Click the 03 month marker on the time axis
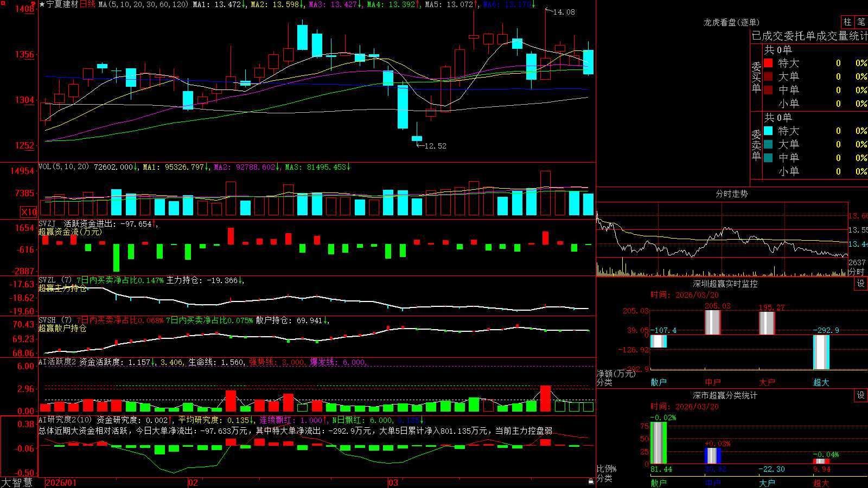Viewport: 868px width, 488px height. point(393,483)
